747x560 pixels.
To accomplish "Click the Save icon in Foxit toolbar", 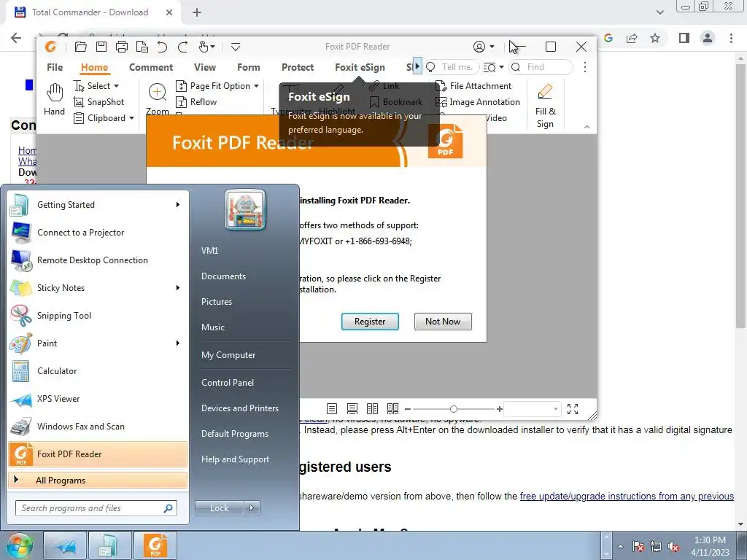I will [x=101, y=47].
